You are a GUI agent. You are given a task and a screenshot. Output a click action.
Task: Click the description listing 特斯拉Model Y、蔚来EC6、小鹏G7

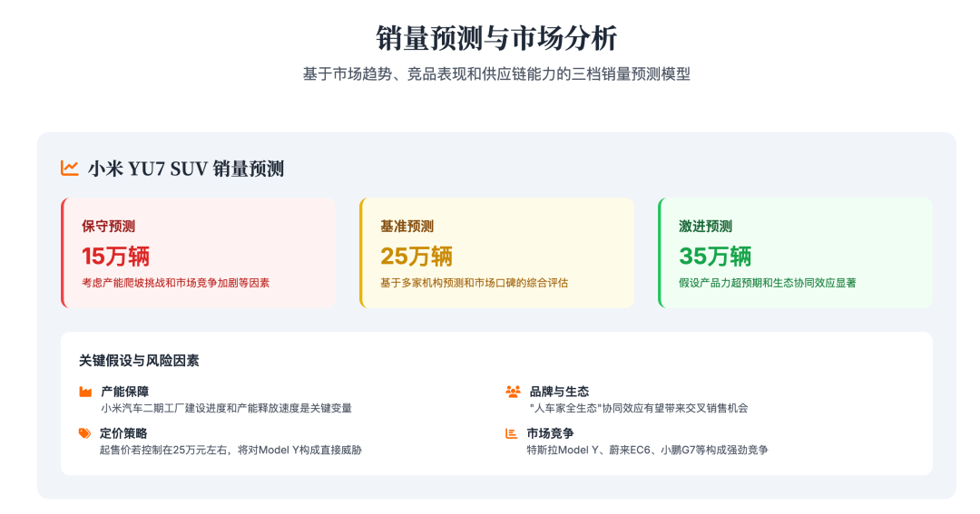648,450
